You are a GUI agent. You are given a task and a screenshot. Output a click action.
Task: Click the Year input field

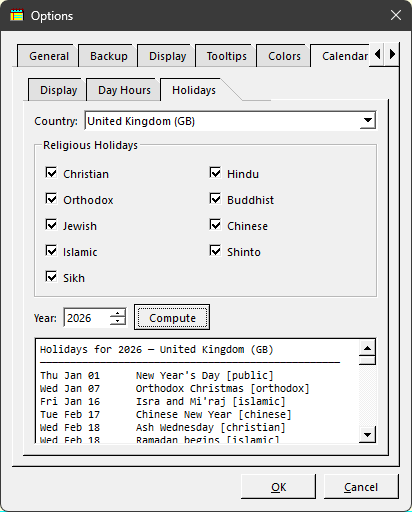87,318
